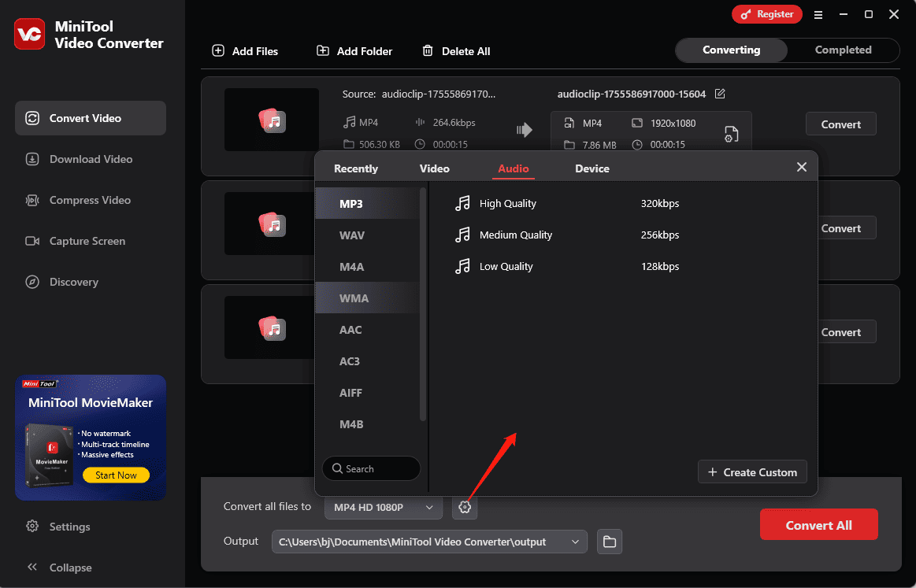The image size is (916, 588).
Task: Click the red Convert All button
Action: click(x=818, y=524)
